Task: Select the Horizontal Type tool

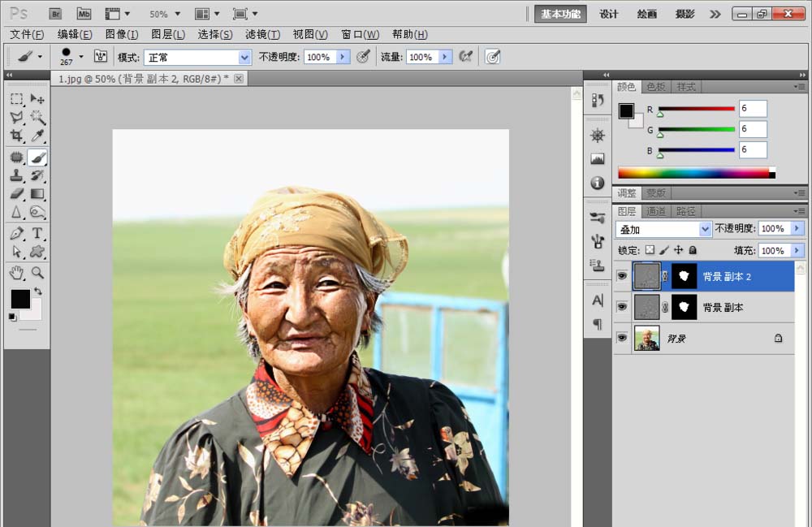Action: click(x=37, y=234)
